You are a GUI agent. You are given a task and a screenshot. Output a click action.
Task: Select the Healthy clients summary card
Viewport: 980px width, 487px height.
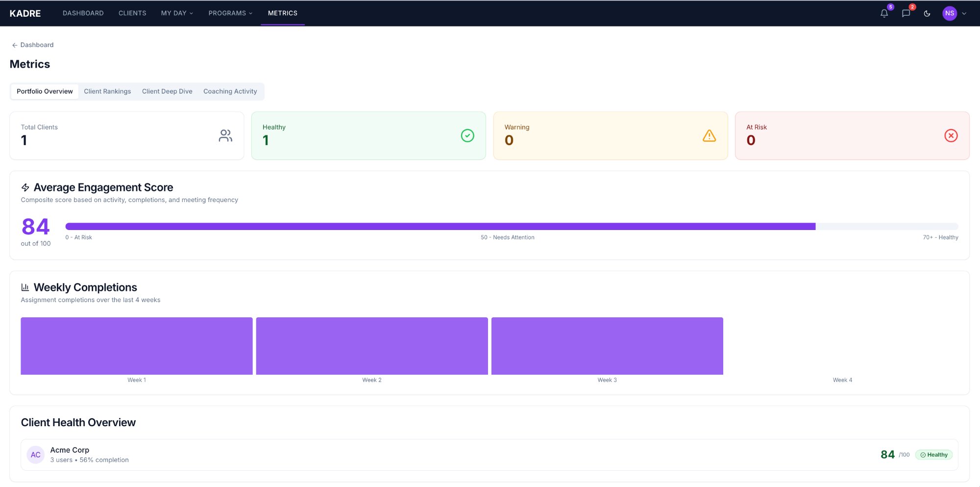click(368, 135)
